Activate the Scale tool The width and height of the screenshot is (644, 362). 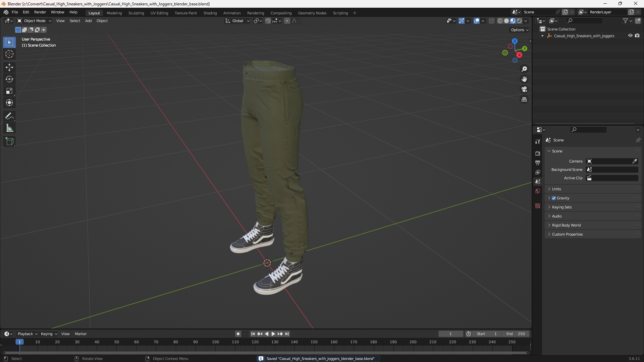[x=9, y=91]
